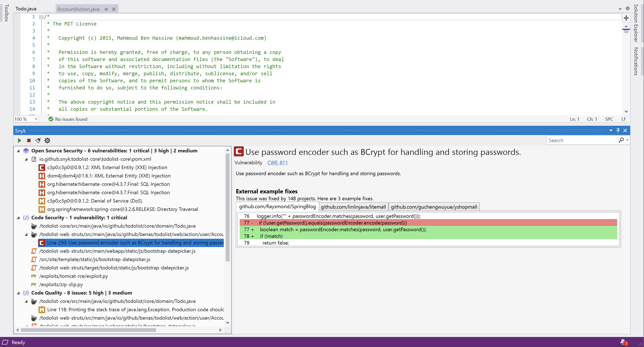644x347 pixels.
Task: Collapse the Code Quality node
Action: tap(18, 293)
